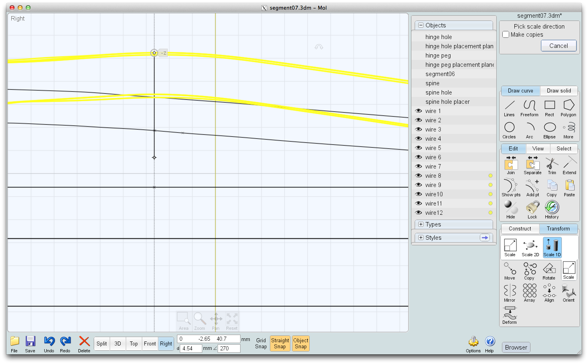The image size is (588, 364).
Task: Toggle visibility of wire 1
Action: click(x=419, y=111)
